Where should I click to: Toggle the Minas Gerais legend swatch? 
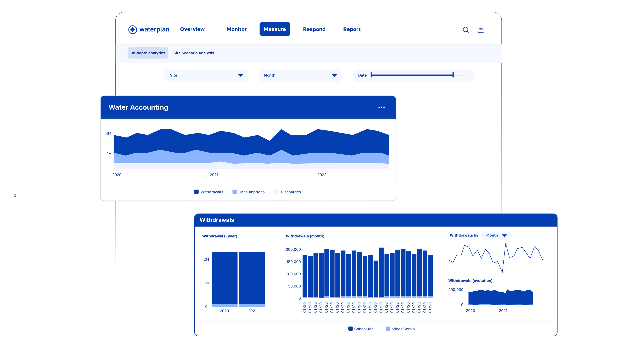point(388,329)
